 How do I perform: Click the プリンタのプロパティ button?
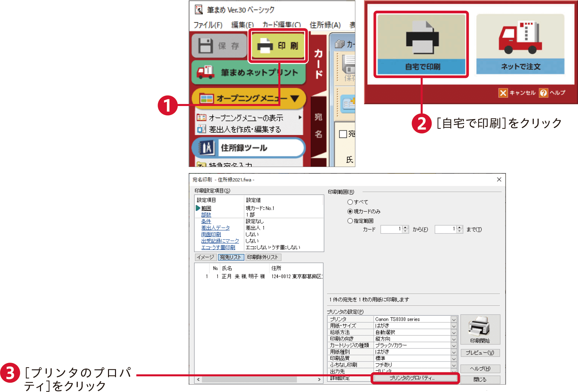point(415,378)
